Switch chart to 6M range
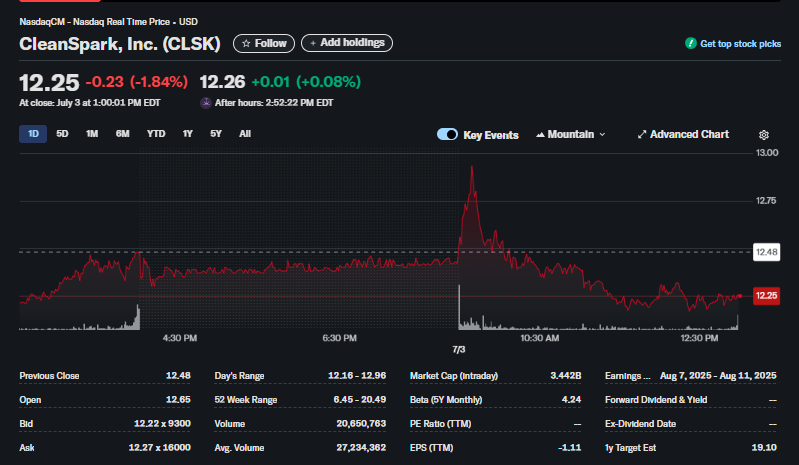 (122, 134)
